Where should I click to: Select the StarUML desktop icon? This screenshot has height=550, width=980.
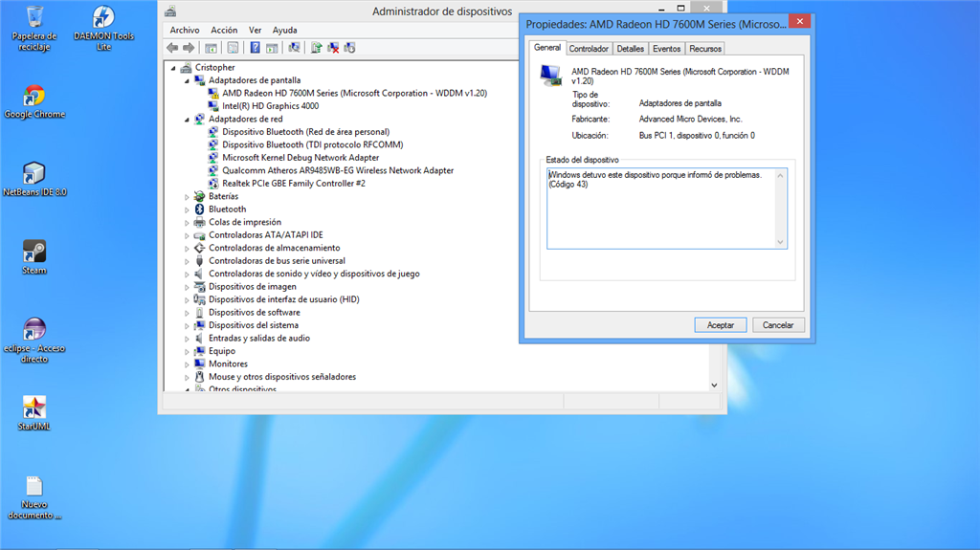click(34, 413)
